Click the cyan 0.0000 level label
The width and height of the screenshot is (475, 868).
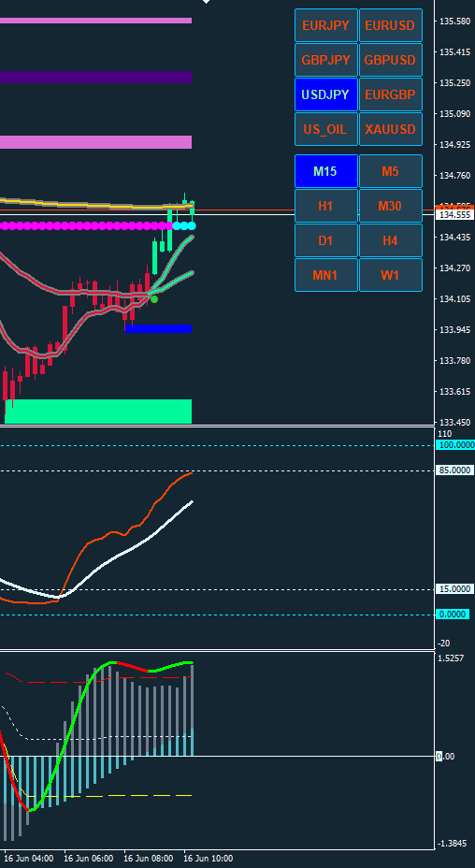[x=453, y=614]
